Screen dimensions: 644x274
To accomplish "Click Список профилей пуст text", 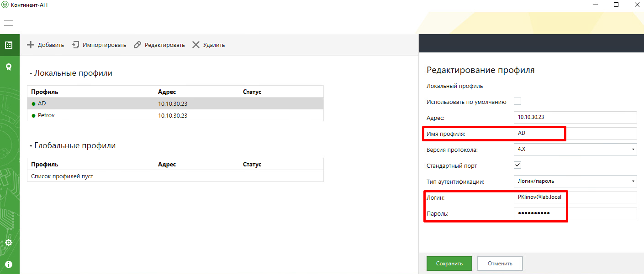I will pyautogui.click(x=62, y=176).
